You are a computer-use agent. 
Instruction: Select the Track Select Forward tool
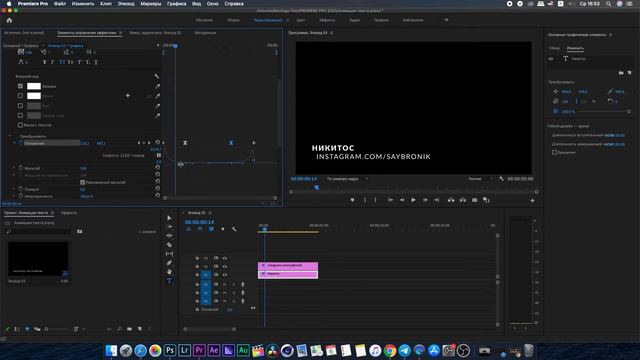pyautogui.click(x=169, y=227)
